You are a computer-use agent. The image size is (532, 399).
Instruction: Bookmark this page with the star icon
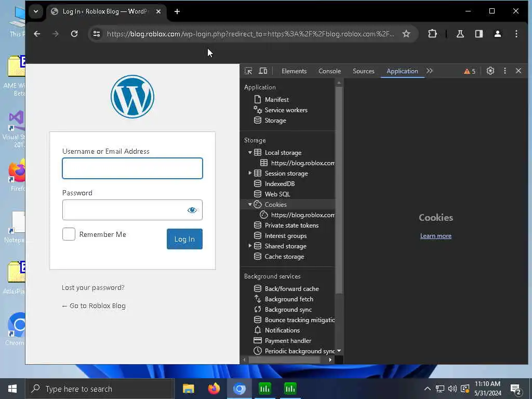pos(406,34)
